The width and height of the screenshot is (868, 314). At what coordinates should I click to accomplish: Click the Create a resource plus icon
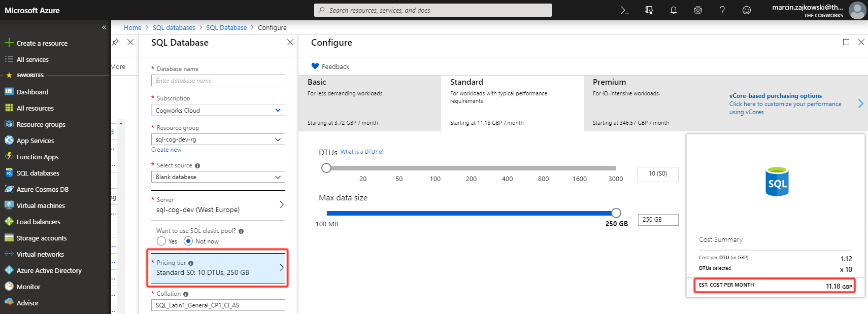(x=9, y=43)
